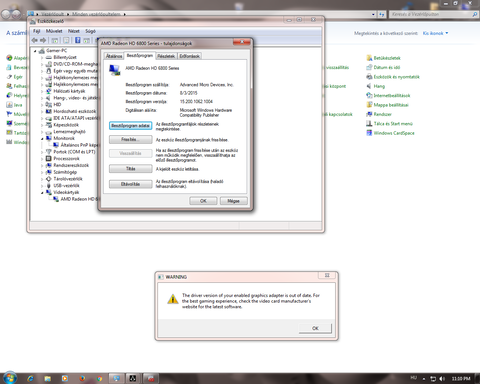The image size is (480, 384).
Task: Click the Control Panel search field
Action: (x=433, y=14)
